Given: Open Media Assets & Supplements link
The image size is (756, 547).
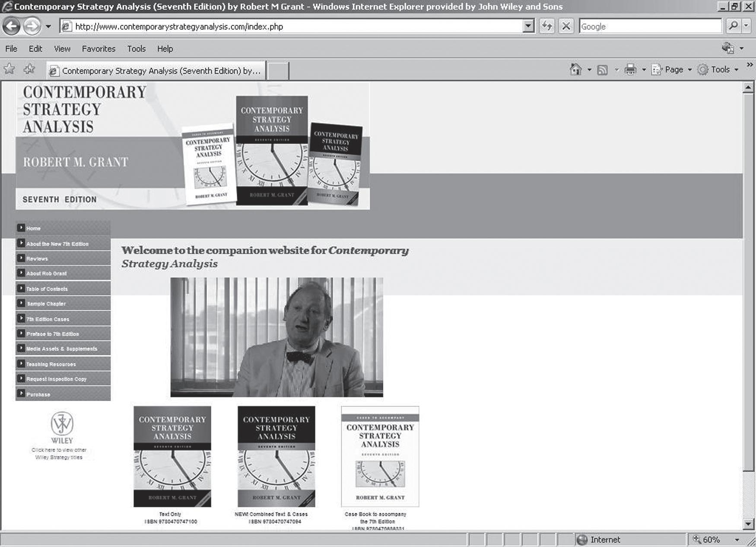Looking at the screenshot, I should coord(63,349).
